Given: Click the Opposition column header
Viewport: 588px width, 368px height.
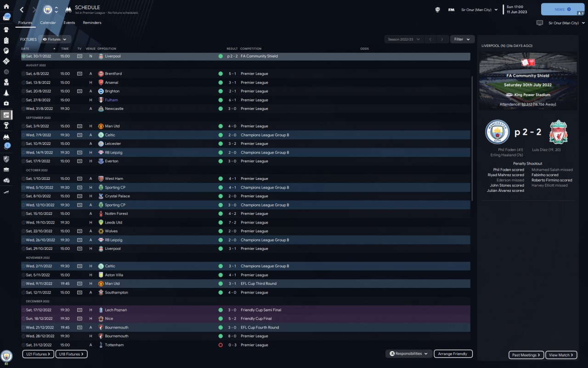Looking at the screenshot, I should [x=107, y=49].
